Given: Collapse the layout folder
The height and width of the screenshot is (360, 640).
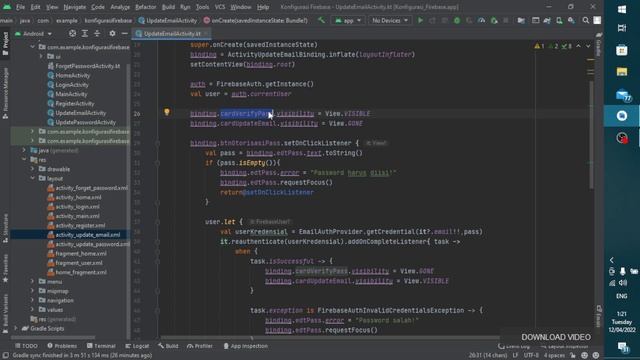Looking at the screenshot, I should pyautogui.click(x=32, y=178).
